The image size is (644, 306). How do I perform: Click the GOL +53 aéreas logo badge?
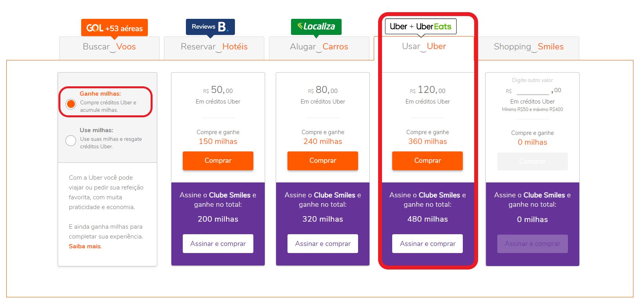pos(114,28)
